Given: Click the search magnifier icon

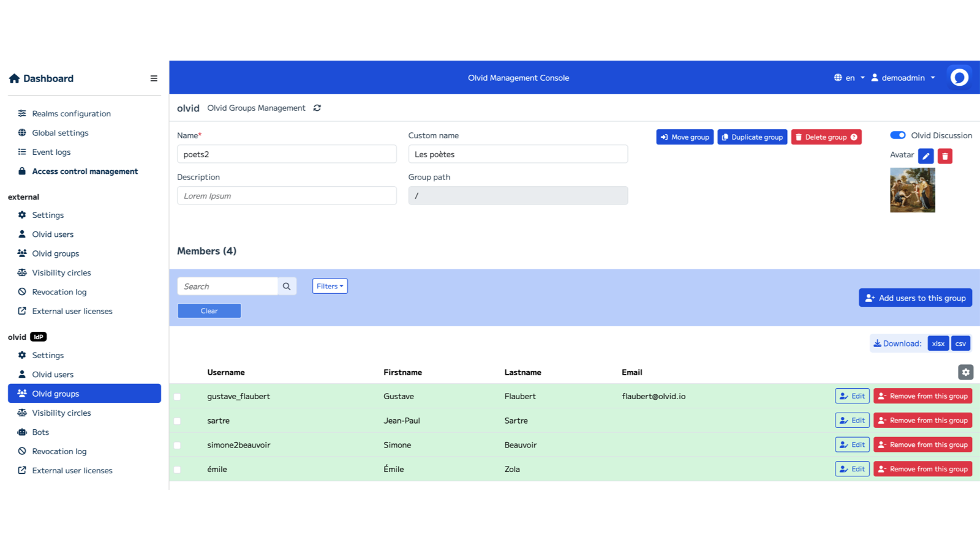Looking at the screenshot, I should pos(286,286).
